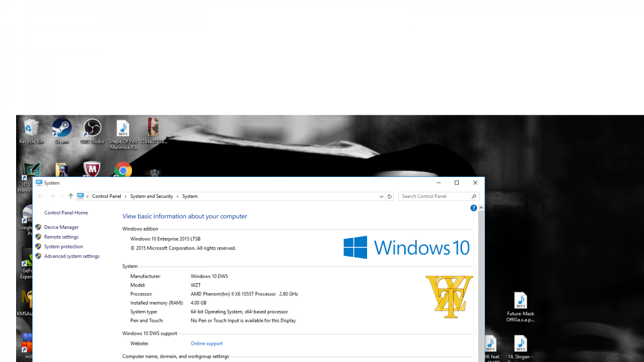
Task: Open the address bar history dropdown
Action: click(382, 196)
